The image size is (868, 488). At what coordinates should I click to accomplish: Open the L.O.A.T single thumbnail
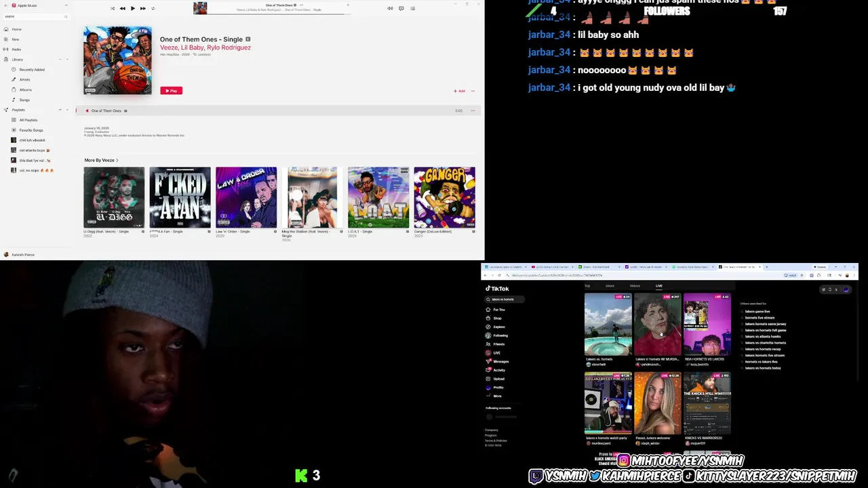(x=378, y=197)
